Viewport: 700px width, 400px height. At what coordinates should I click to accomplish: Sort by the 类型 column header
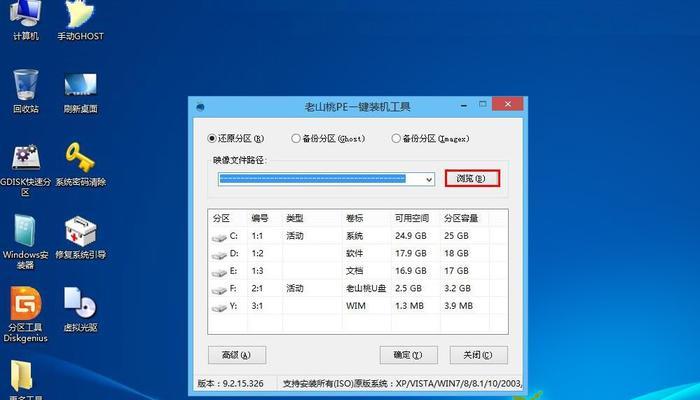tap(295, 218)
